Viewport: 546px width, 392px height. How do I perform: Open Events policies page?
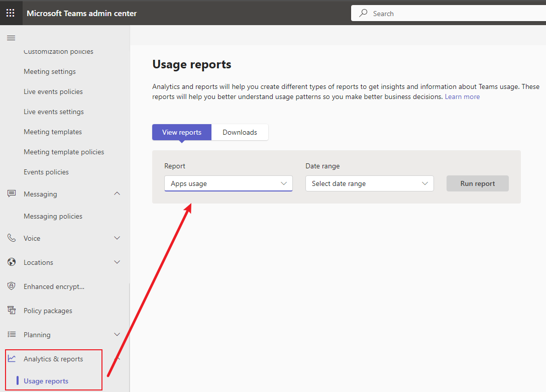pos(46,172)
